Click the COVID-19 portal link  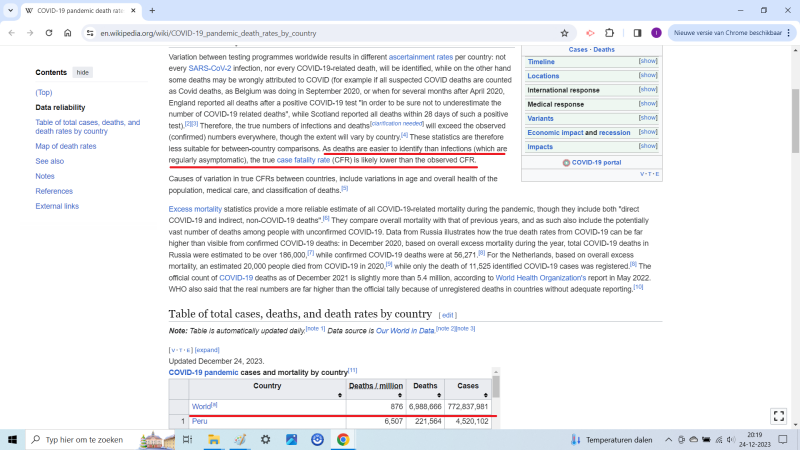[x=596, y=162]
